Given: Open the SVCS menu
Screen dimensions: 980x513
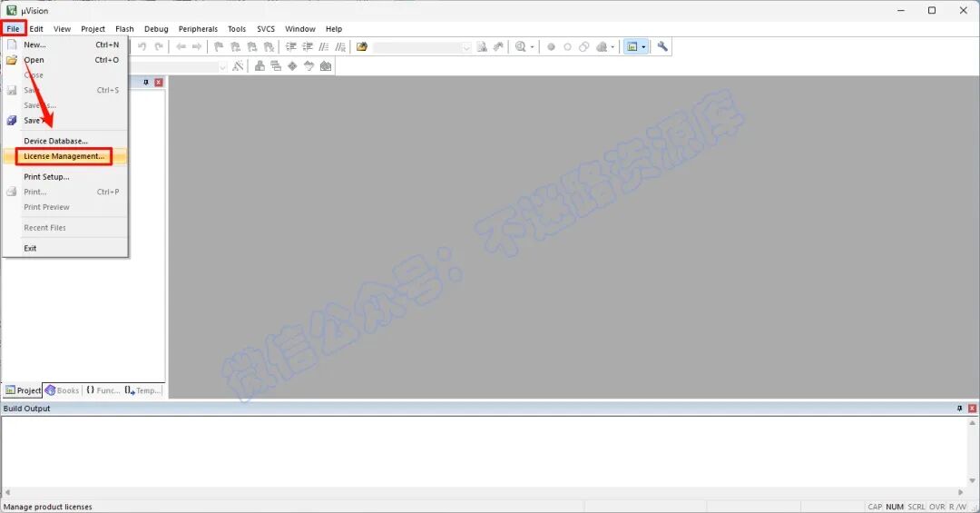Looking at the screenshot, I should point(266,29).
